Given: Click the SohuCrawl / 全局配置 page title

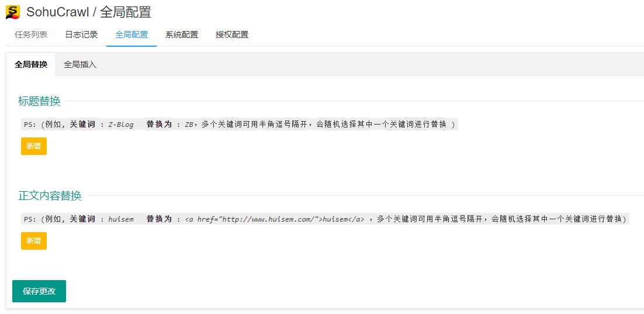Looking at the screenshot, I should tap(89, 12).
